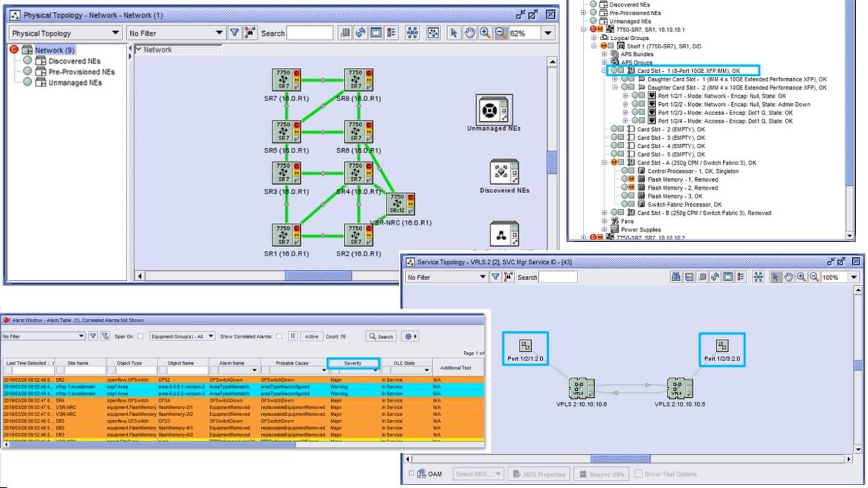Open the Equipment Group(s) - All dropdown
Screen dimensions: 868x488
tap(182, 336)
